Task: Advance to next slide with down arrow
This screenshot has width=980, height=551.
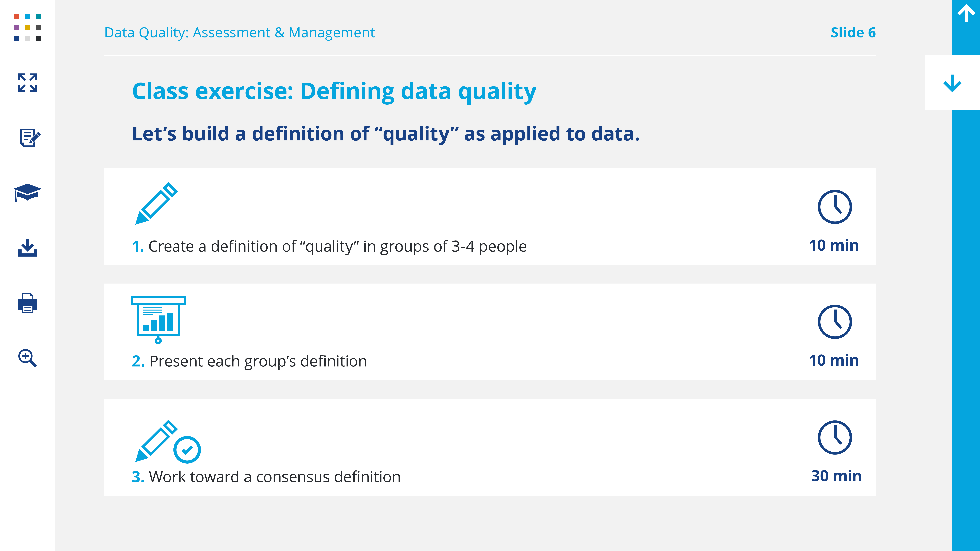Action: (952, 83)
